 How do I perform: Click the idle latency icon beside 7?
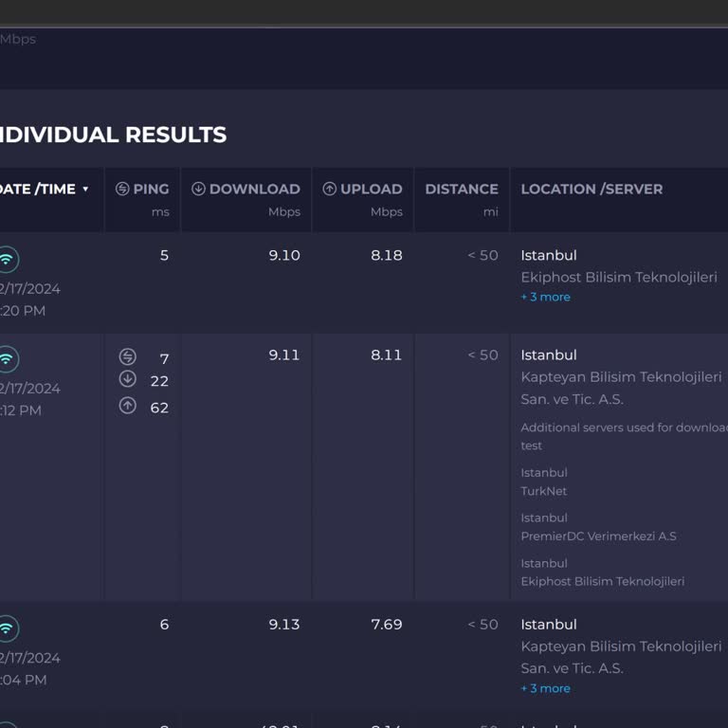(x=128, y=357)
